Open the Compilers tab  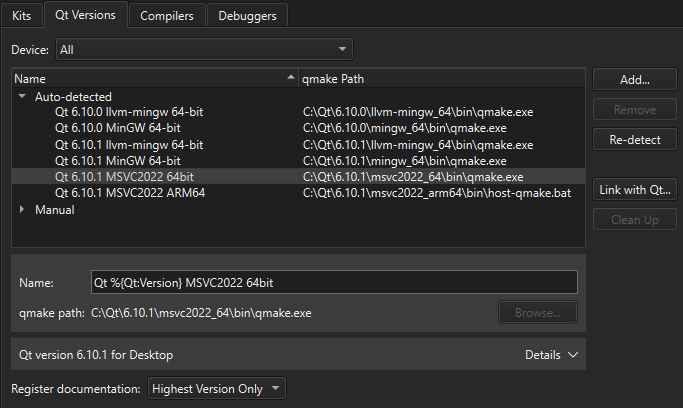[x=167, y=15]
